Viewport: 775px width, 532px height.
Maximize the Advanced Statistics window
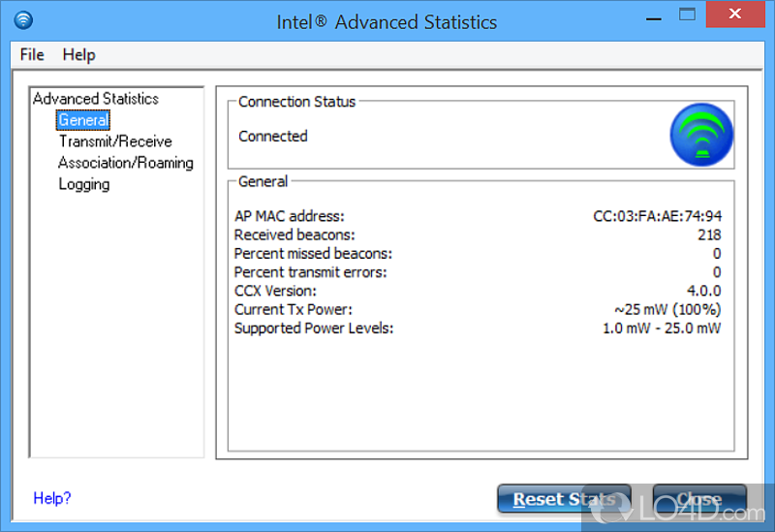[687, 16]
